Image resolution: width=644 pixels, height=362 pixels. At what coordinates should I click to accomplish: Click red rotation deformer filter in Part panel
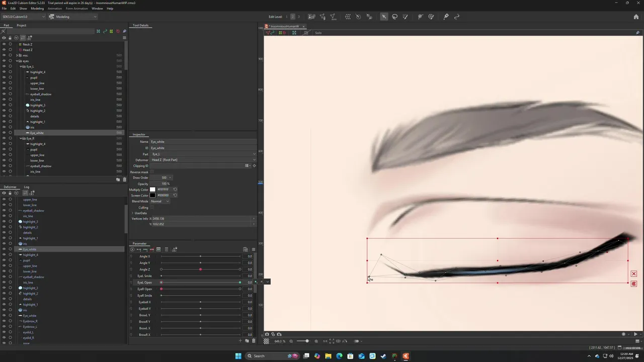118,31
